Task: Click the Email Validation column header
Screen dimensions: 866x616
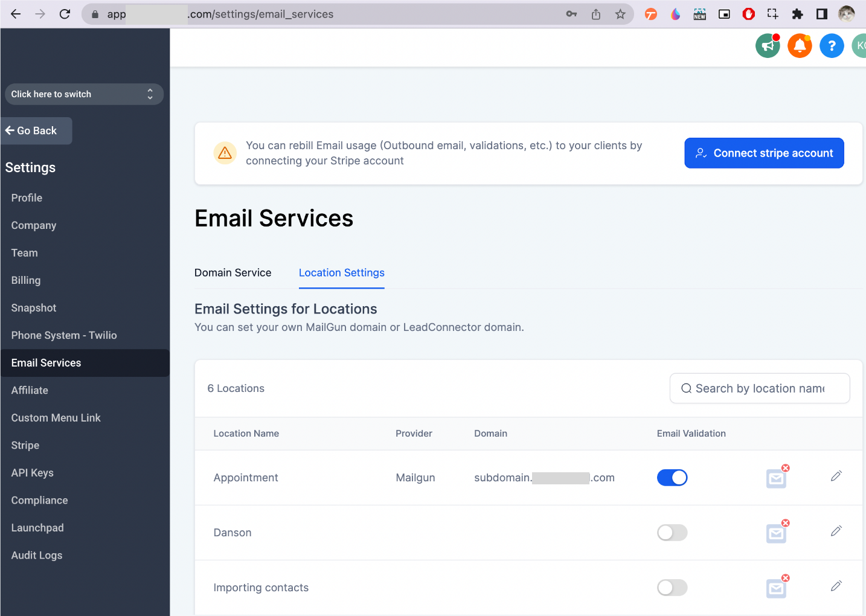Action: [x=691, y=434]
